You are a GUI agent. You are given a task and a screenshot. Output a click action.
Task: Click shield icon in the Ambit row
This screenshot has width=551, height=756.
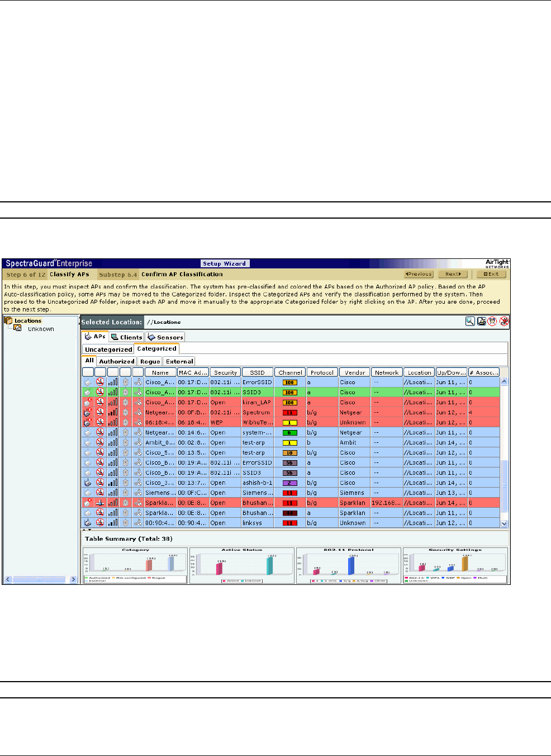pos(125,442)
